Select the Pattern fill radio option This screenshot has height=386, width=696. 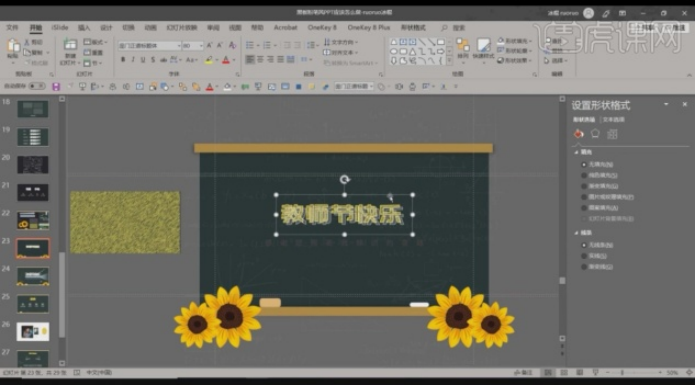[584, 208]
